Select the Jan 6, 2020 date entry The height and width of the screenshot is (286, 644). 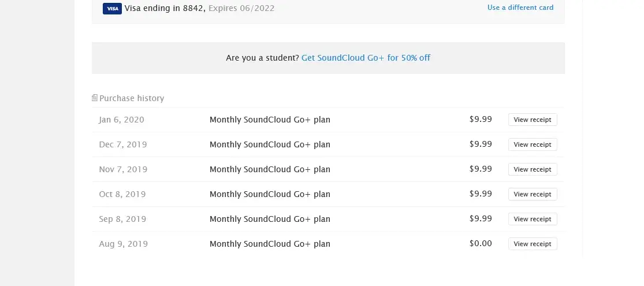121,120
